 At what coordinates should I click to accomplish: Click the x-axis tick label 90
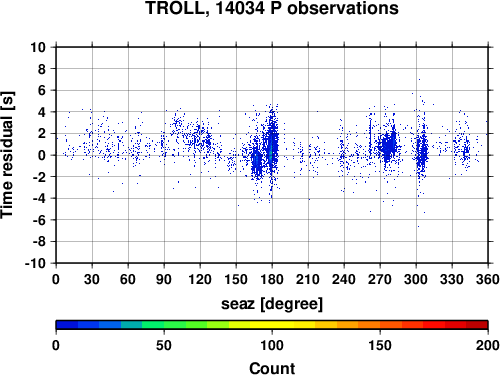coord(164,279)
